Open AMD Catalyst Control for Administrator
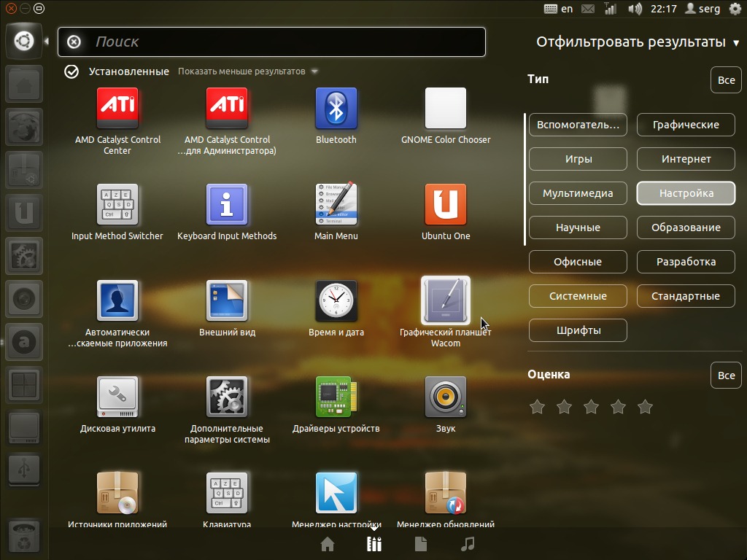 (x=227, y=109)
